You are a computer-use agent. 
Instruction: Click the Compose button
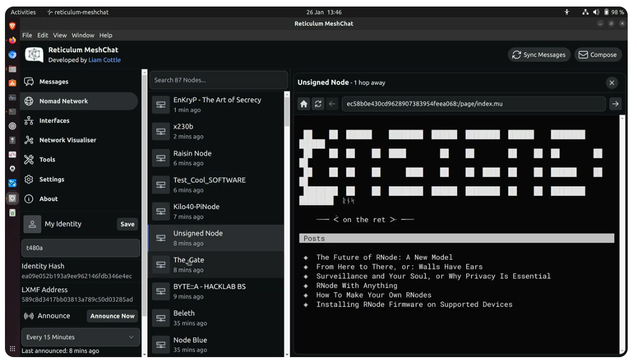[598, 55]
